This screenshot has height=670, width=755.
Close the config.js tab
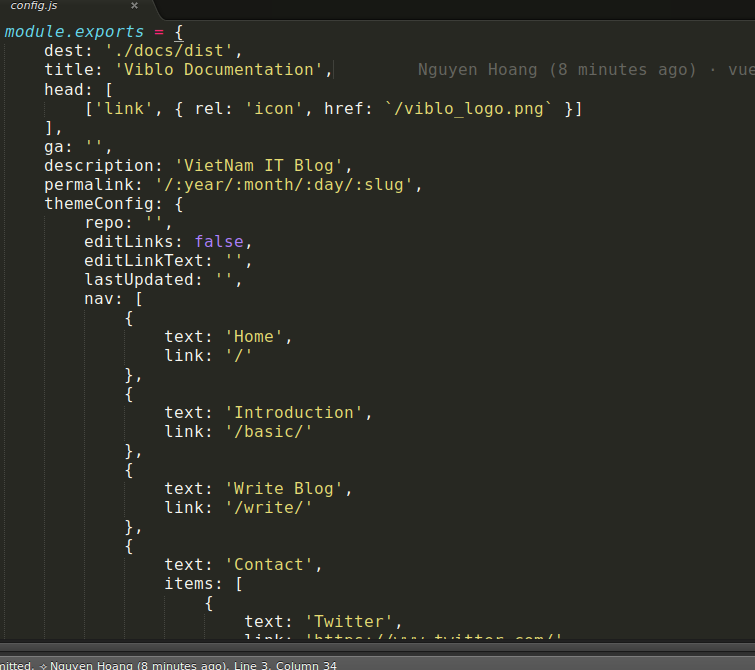point(134,5)
